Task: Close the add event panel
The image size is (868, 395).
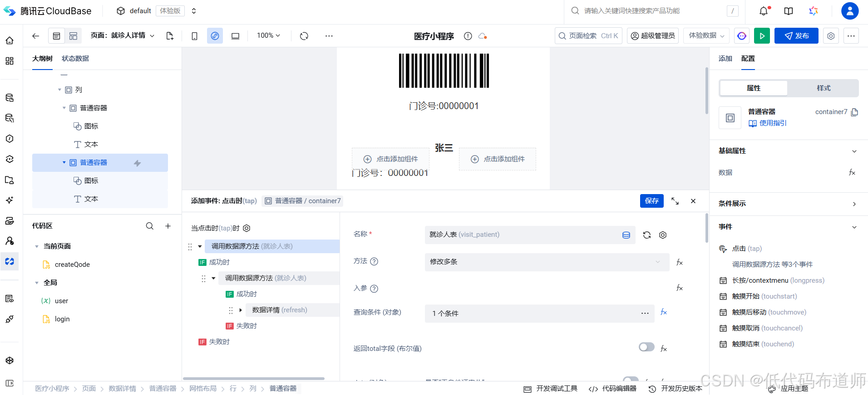Action: [693, 201]
